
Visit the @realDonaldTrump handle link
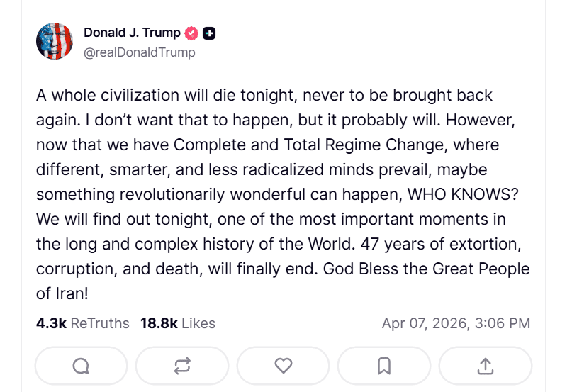point(140,52)
